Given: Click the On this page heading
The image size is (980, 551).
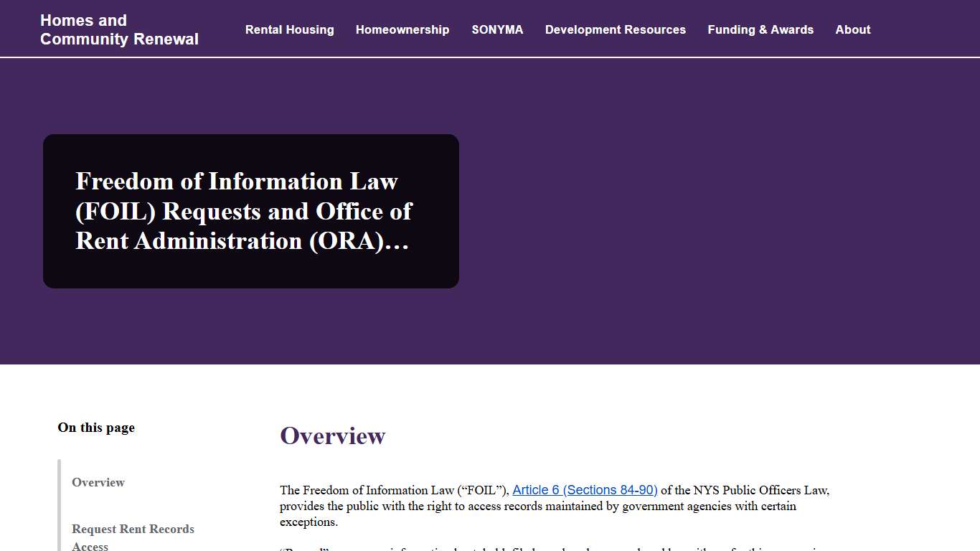Looking at the screenshot, I should tap(96, 428).
